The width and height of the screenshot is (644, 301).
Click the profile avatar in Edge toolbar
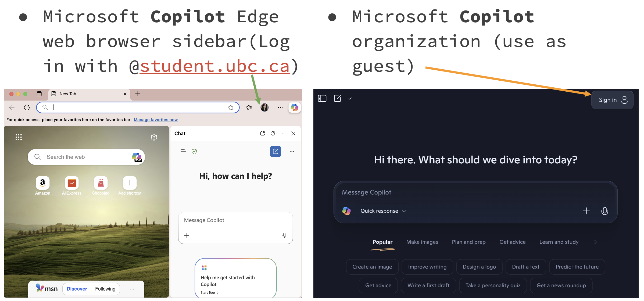pos(264,107)
